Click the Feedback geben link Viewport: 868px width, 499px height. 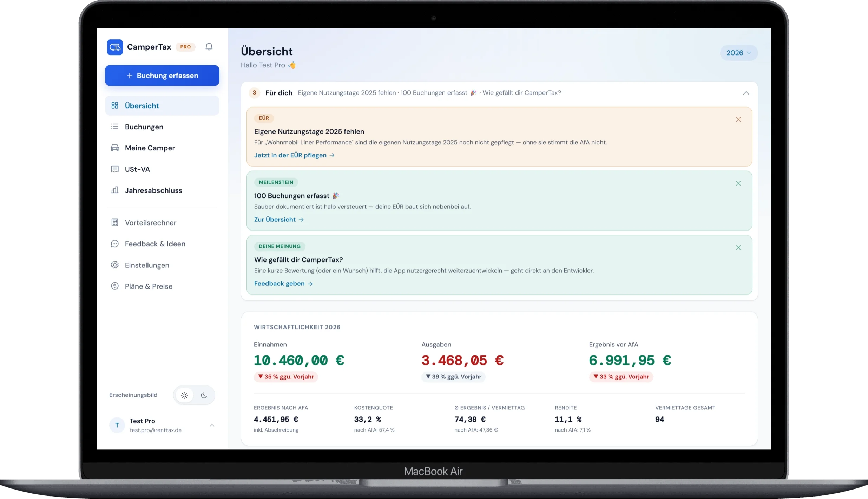(x=283, y=284)
